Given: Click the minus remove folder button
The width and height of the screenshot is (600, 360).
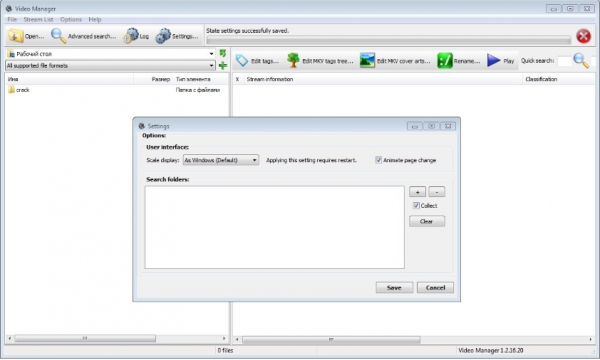Looking at the screenshot, I should [437, 192].
